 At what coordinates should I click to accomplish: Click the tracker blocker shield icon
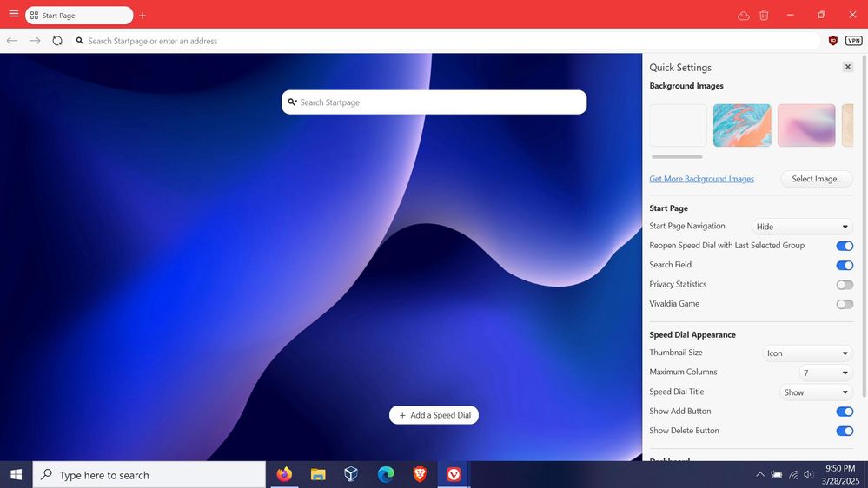[832, 41]
